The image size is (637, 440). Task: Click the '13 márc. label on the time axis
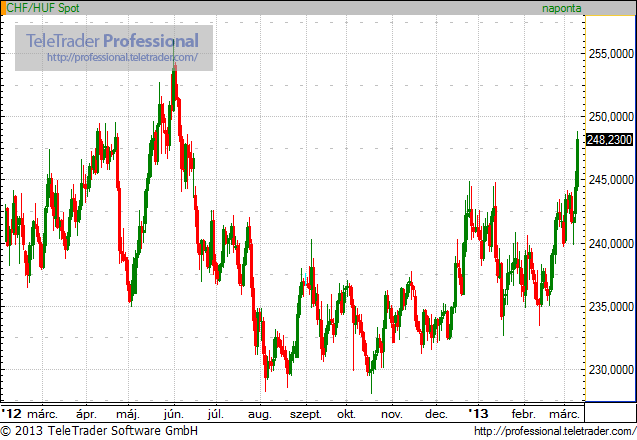[564, 414]
